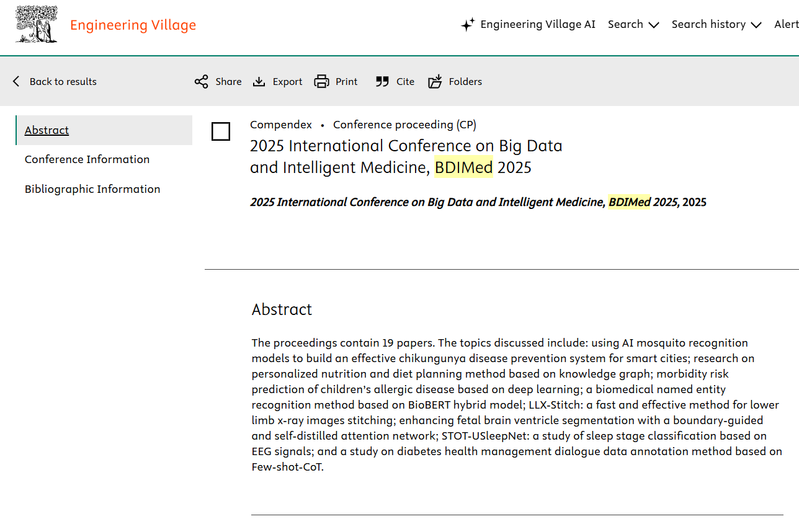Go to Conference Information section
Image resolution: width=799 pixels, height=532 pixels.
87,159
